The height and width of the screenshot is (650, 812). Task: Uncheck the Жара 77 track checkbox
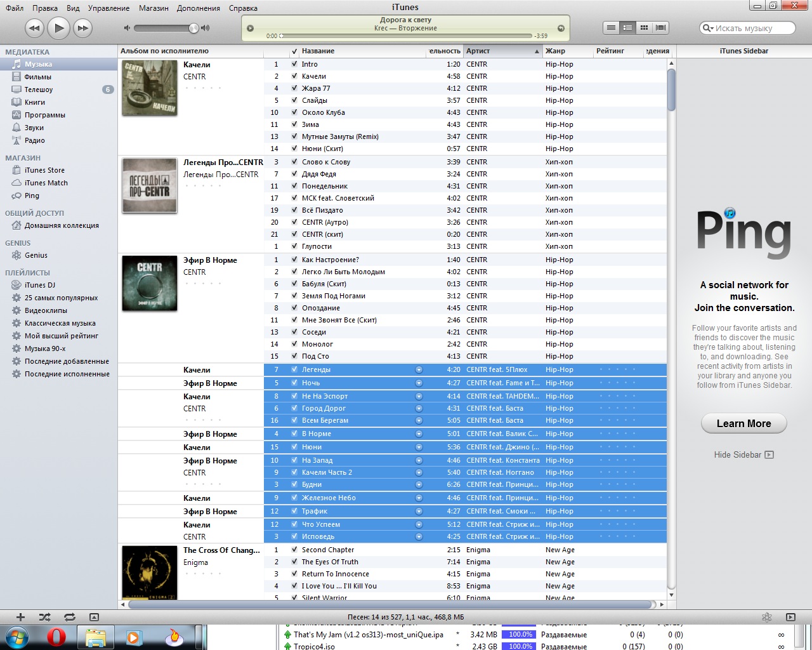294,88
